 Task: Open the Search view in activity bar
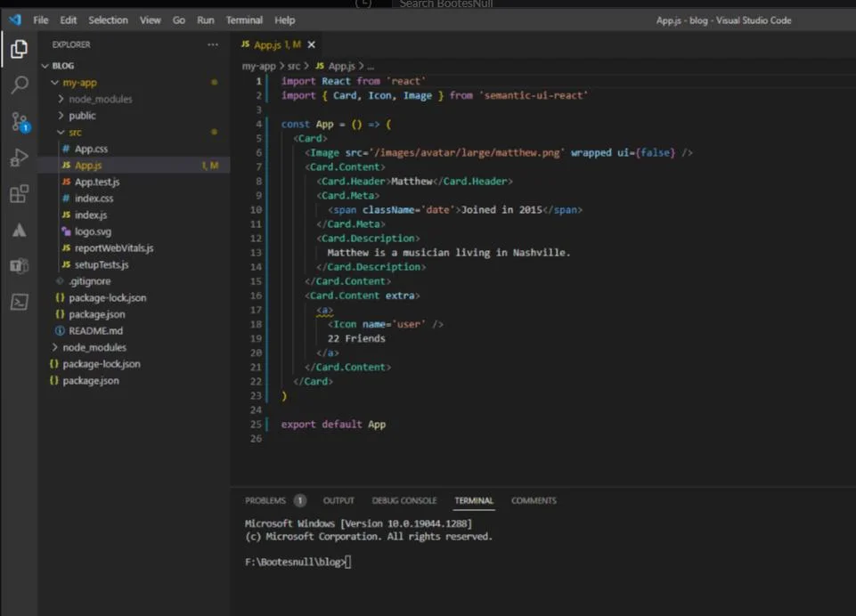tap(19, 85)
